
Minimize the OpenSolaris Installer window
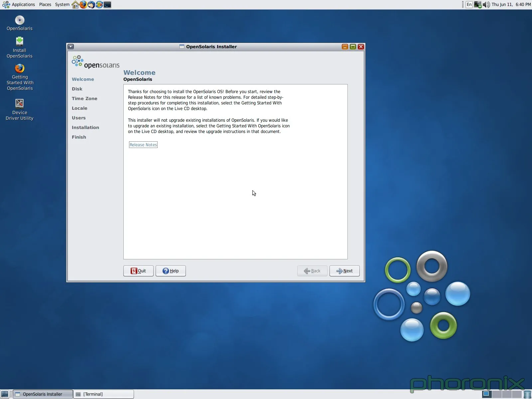345,47
